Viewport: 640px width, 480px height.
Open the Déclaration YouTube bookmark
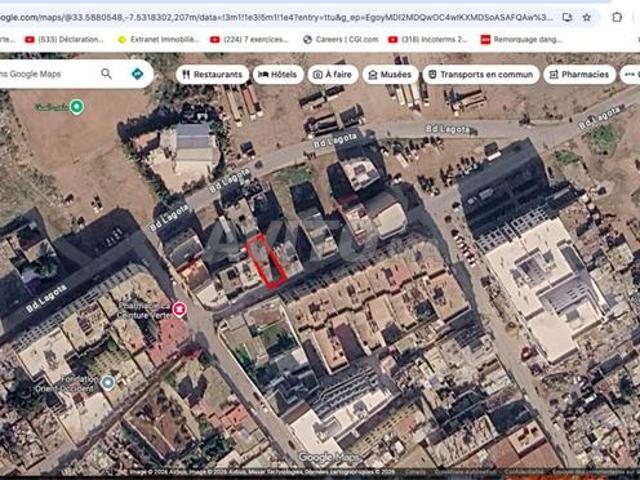[64, 40]
